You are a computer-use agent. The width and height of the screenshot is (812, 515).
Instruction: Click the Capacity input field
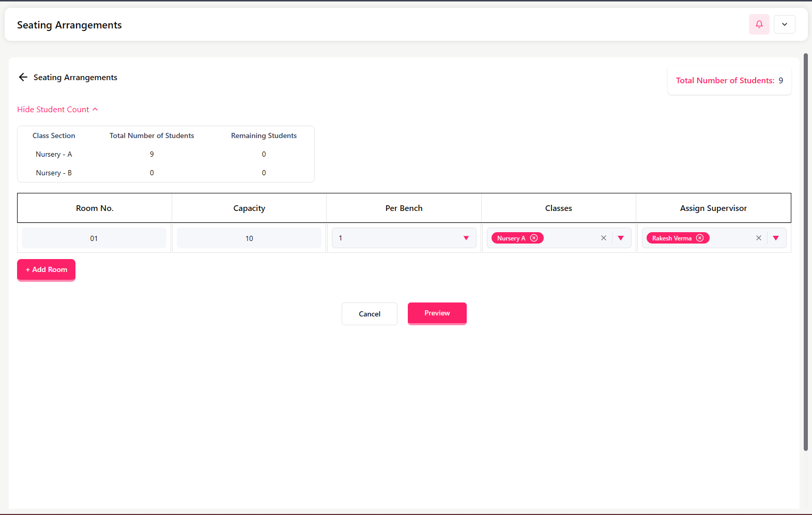[249, 238]
